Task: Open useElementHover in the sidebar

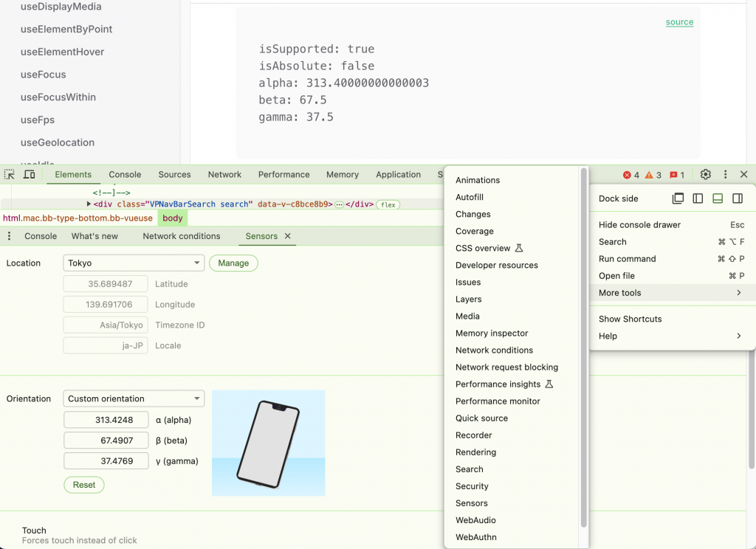Action: [62, 52]
